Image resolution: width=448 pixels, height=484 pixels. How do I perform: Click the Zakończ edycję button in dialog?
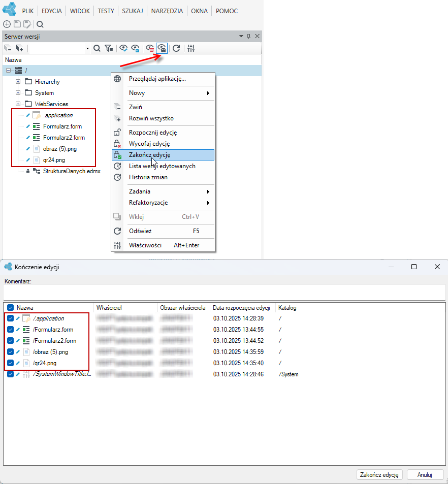coord(379,474)
